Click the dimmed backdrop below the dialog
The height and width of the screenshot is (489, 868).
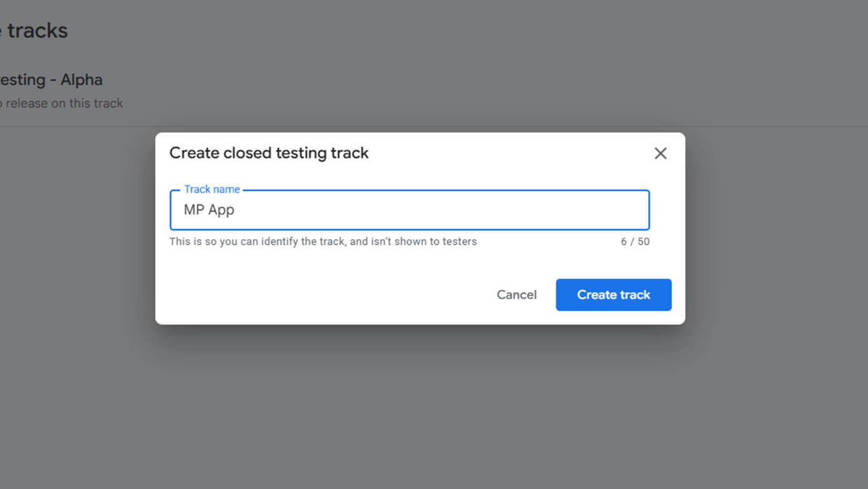click(x=419, y=407)
